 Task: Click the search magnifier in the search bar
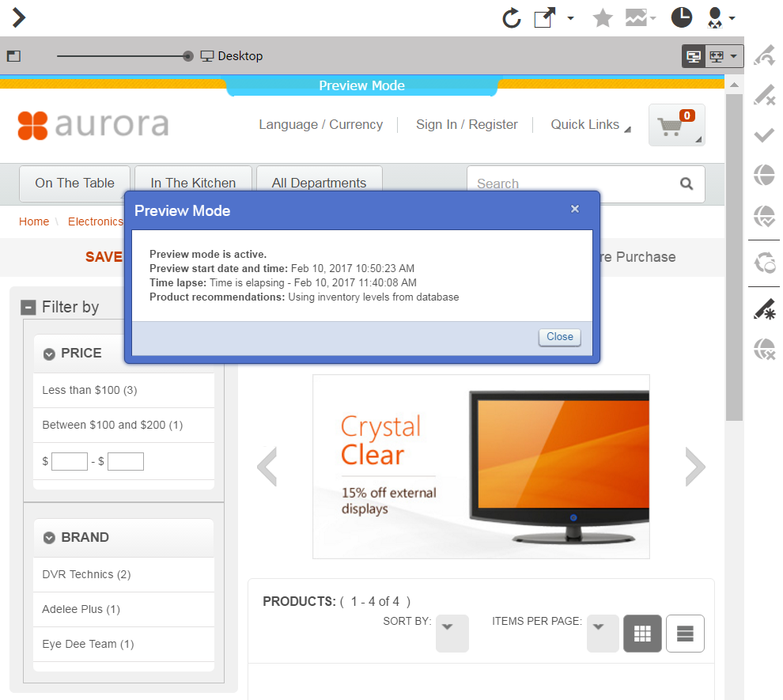[686, 184]
